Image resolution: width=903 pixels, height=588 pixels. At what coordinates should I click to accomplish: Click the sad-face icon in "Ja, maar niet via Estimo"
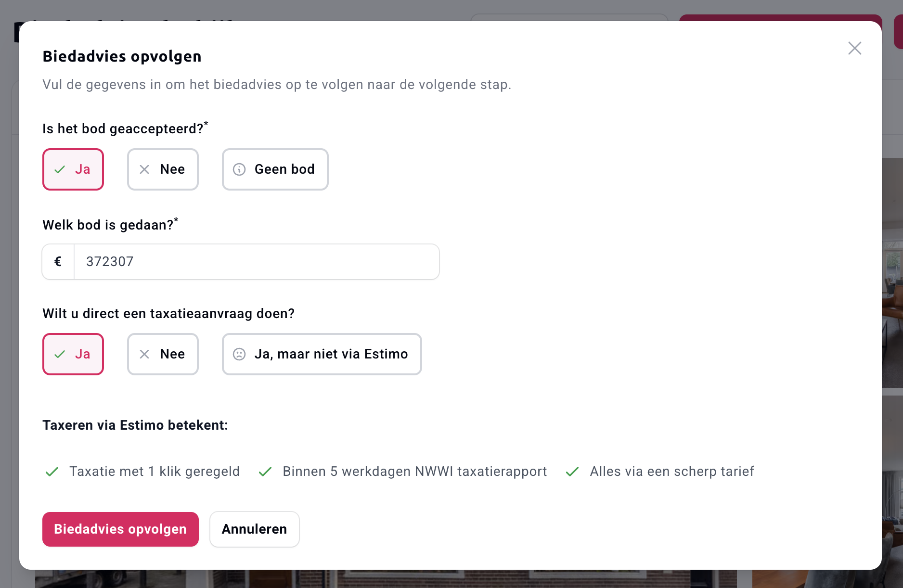[x=239, y=354]
